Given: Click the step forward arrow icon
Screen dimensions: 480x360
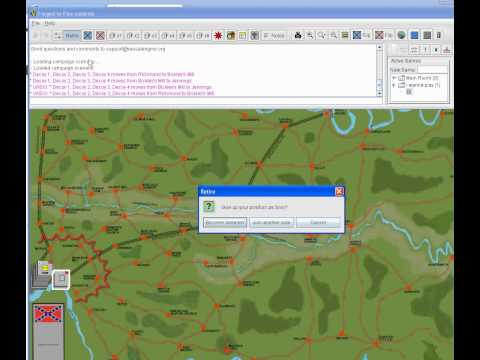Looking at the screenshot, I should [46, 35].
